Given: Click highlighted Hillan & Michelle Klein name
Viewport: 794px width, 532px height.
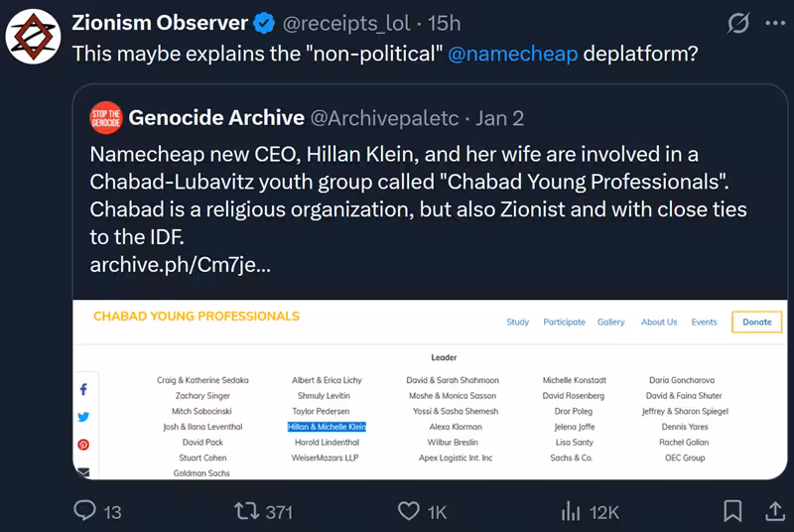Looking at the screenshot, I should (x=327, y=427).
